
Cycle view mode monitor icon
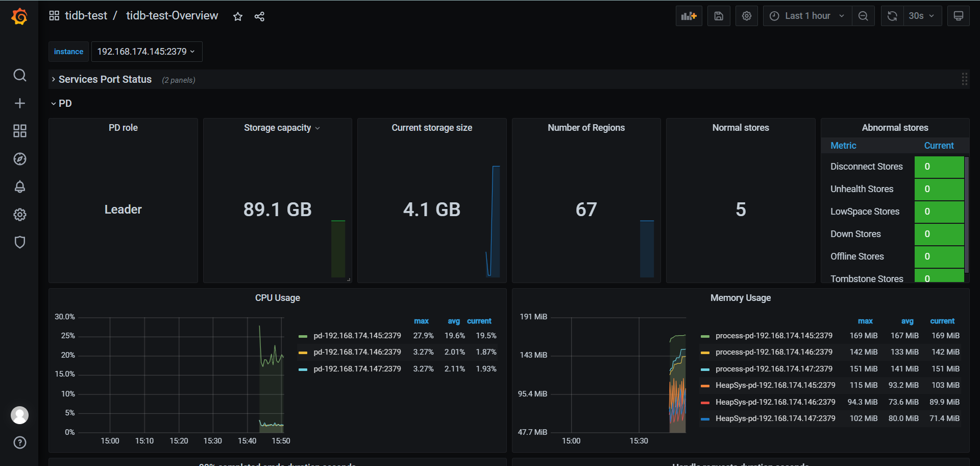959,16
